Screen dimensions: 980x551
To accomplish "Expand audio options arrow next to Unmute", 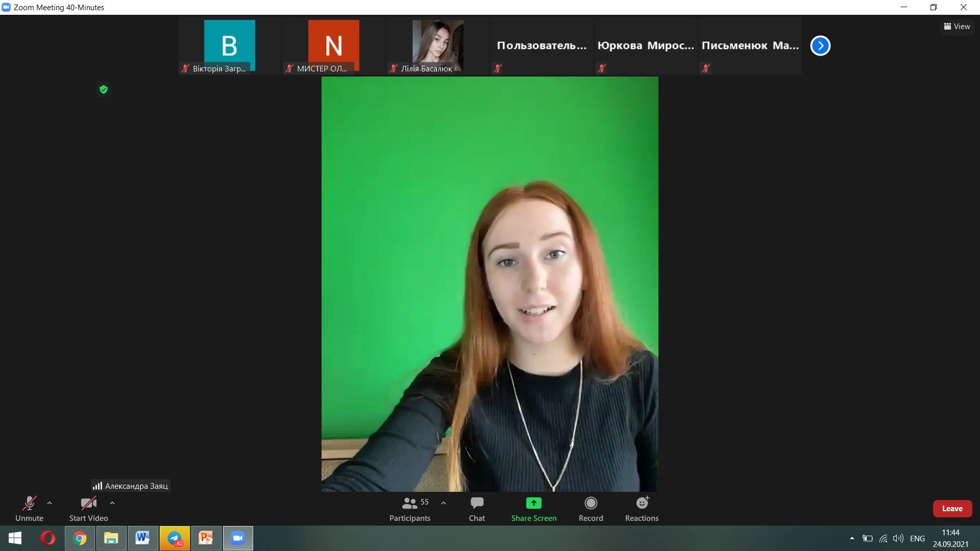I will pyautogui.click(x=50, y=503).
